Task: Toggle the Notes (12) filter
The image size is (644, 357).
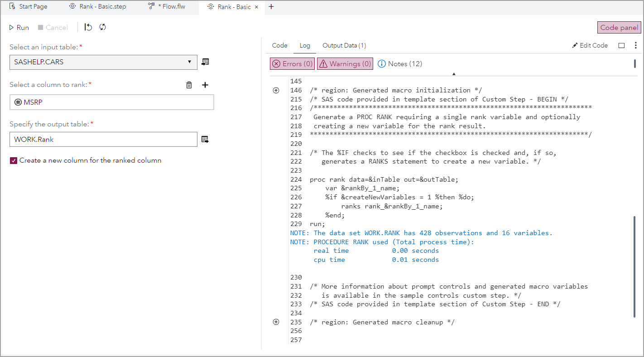Action: click(x=400, y=64)
